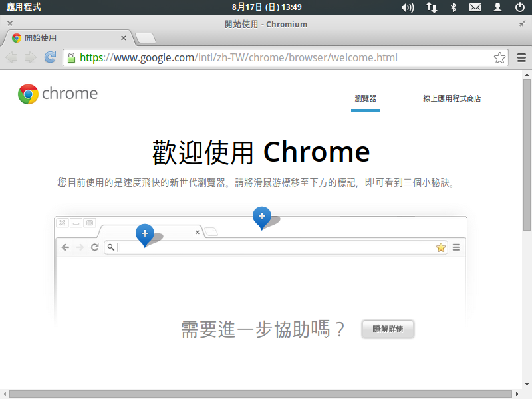Viewport: 532px width, 399px height.
Task: Click the Bluetooth indicator icon
Action: point(454,7)
